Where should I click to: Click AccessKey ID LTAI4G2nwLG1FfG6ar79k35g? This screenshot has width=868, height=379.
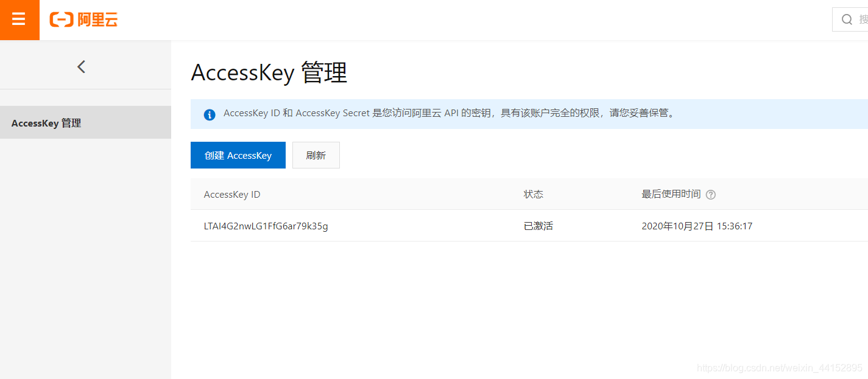pyautogui.click(x=266, y=226)
